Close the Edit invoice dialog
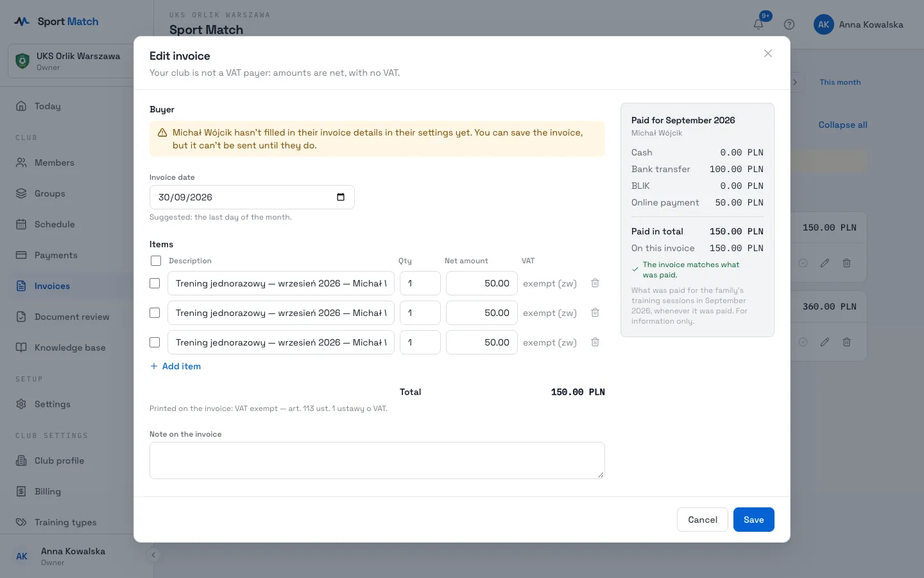Viewport: 924px width, 578px height. [x=768, y=53]
